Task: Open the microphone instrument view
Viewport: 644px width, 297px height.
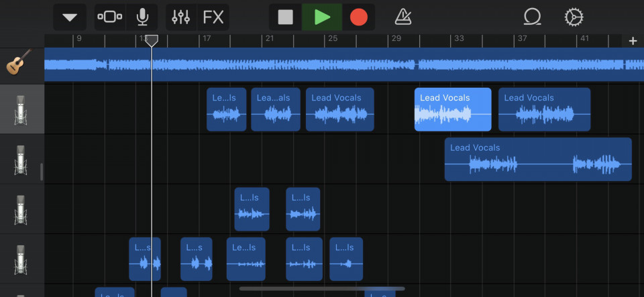Action: [142, 17]
